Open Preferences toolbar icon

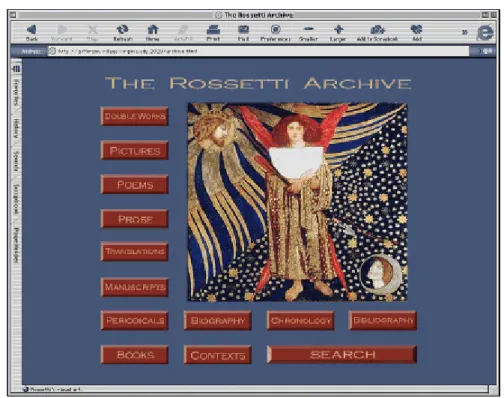coord(275,30)
